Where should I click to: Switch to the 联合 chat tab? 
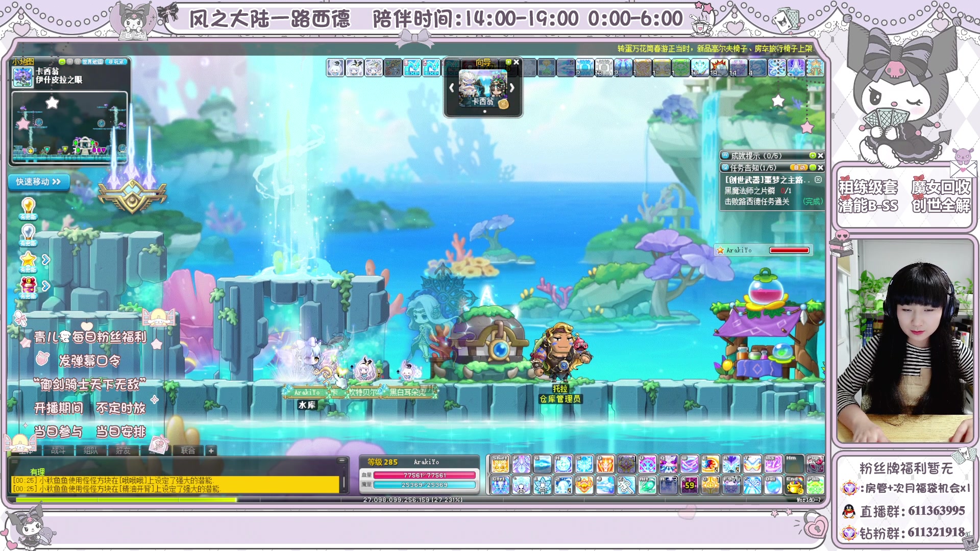(188, 450)
